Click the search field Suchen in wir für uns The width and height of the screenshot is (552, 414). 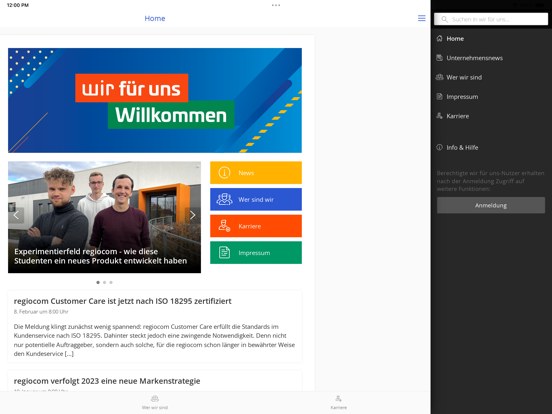pos(491,19)
